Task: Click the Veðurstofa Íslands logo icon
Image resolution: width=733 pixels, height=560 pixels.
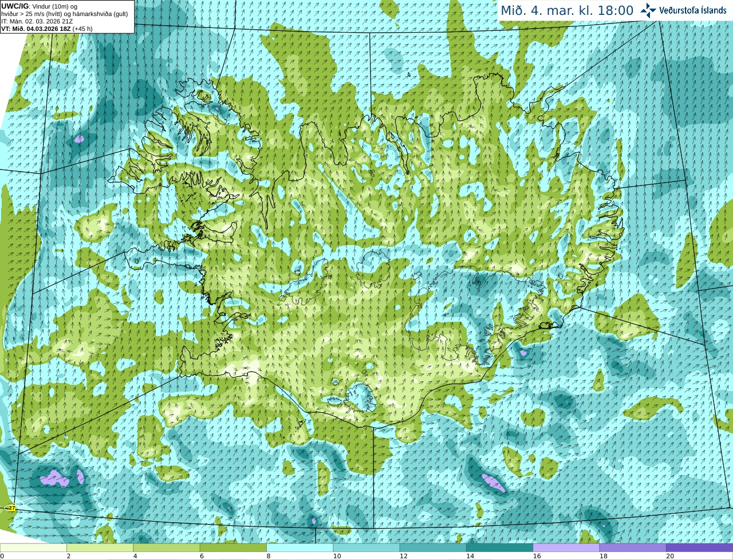Action: point(648,10)
